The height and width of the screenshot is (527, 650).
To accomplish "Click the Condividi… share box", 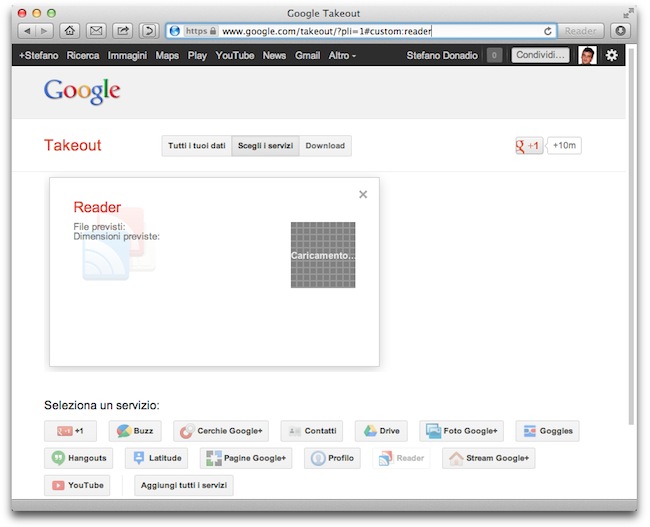I will [x=541, y=55].
